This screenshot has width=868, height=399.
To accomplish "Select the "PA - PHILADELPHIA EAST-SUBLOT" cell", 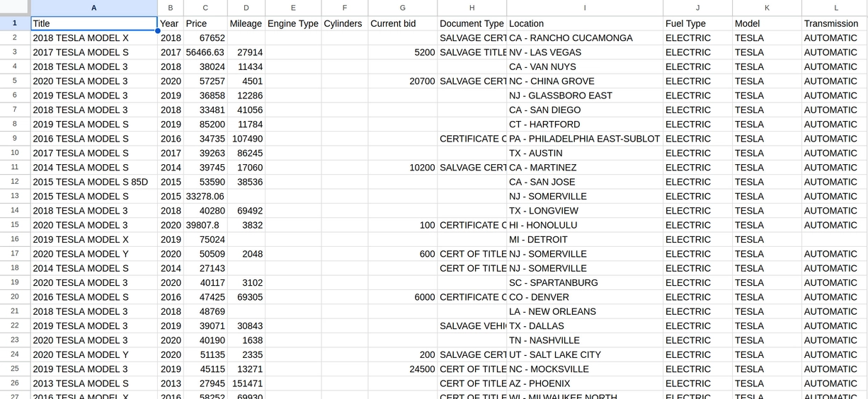I will 585,139.
